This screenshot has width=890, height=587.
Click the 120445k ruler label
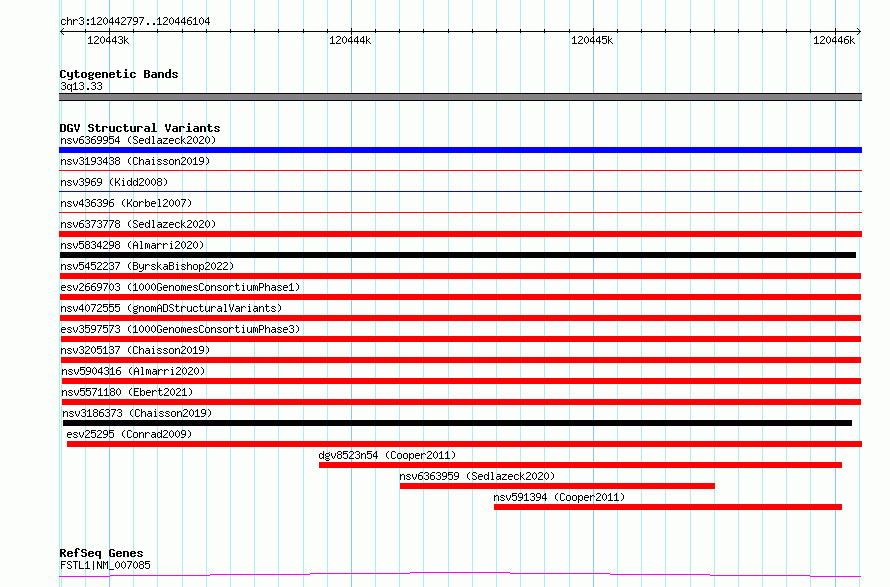(x=592, y=40)
